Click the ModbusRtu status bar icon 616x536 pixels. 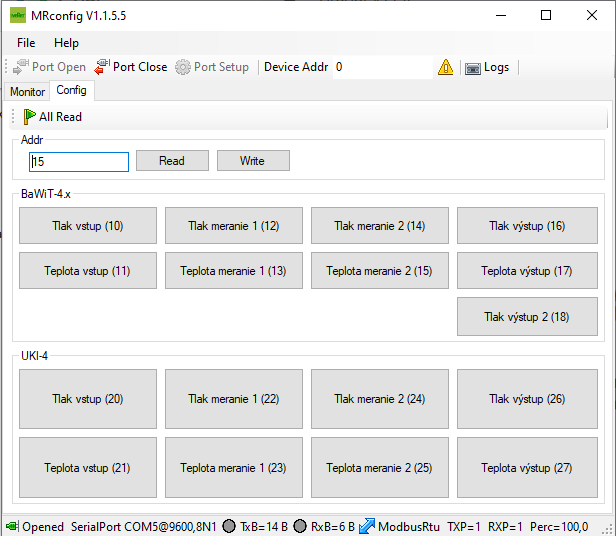[367, 526]
